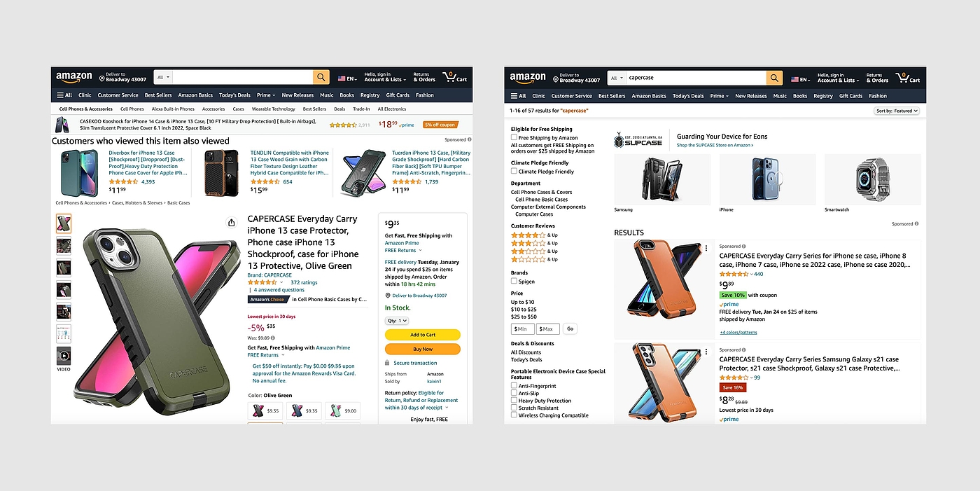The height and width of the screenshot is (491, 980).
Task: Click the SUPCASE brand logo
Action: tap(638, 139)
